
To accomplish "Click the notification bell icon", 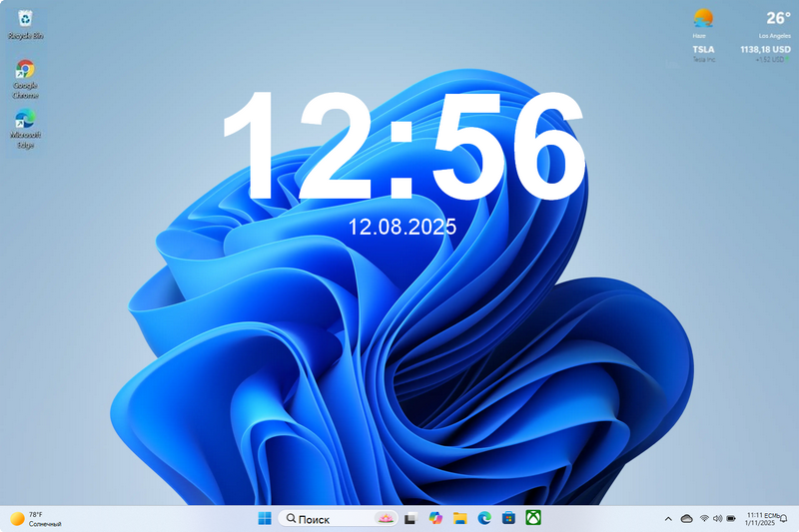I will [784, 518].
